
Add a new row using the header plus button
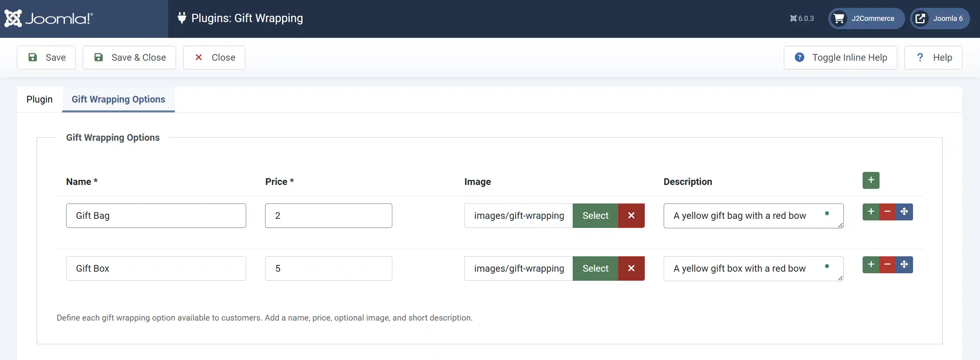tap(871, 180)
